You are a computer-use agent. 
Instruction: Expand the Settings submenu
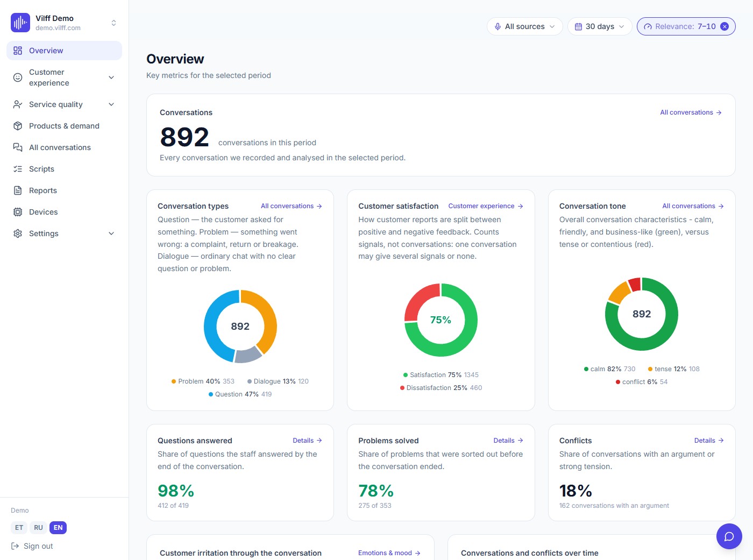pyautogui.click(x=111, y=233)
